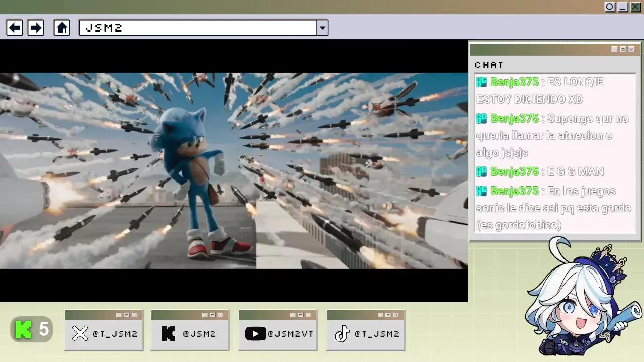Click the Sonic movie video frame
This screenshot has width=644, height=362.
pyautogui.click(x=233, y=171)
